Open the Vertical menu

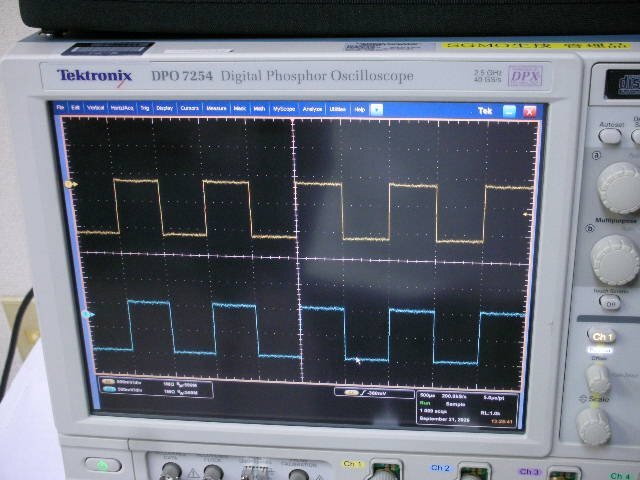[96, 108]
